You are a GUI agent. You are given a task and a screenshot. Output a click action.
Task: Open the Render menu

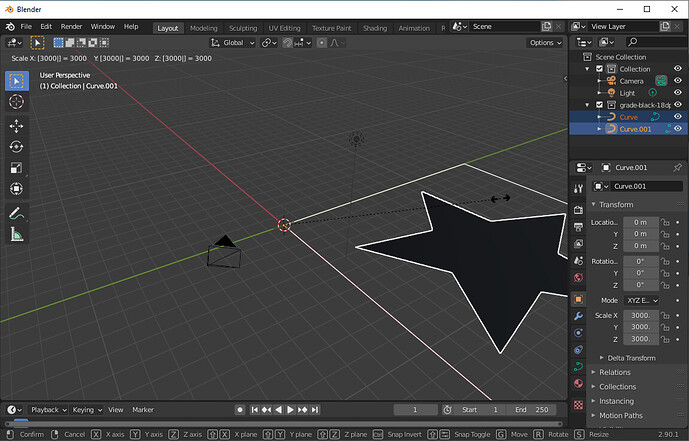(71, 26)
